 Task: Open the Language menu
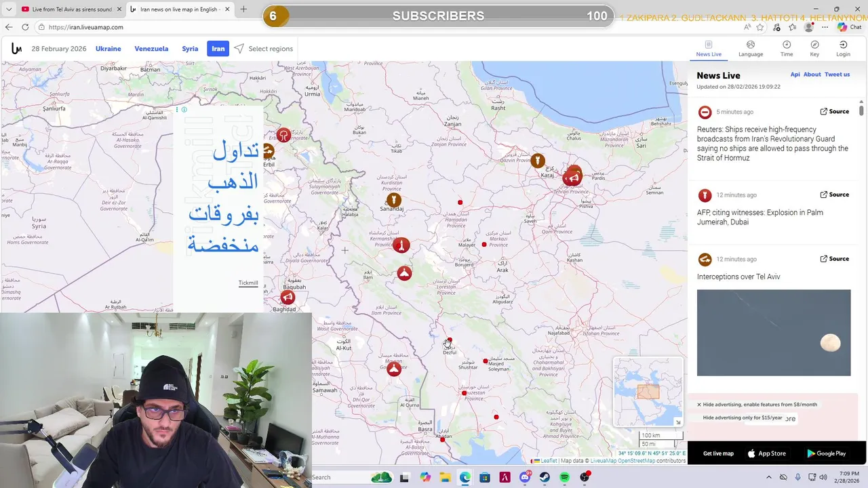pos(751,49)
